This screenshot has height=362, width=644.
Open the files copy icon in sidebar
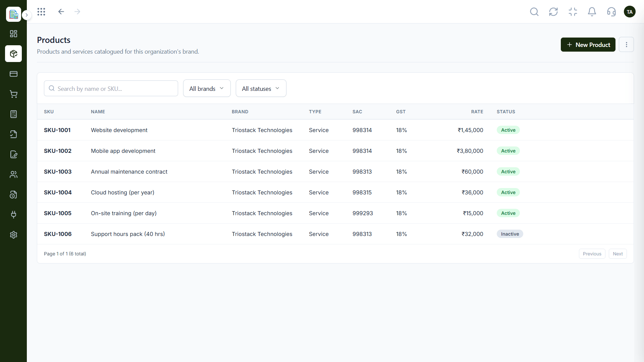[x=13, y=194]
